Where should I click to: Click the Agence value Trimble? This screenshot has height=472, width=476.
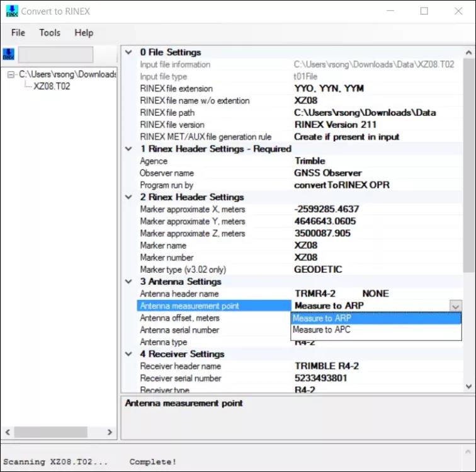coord(310,161)
